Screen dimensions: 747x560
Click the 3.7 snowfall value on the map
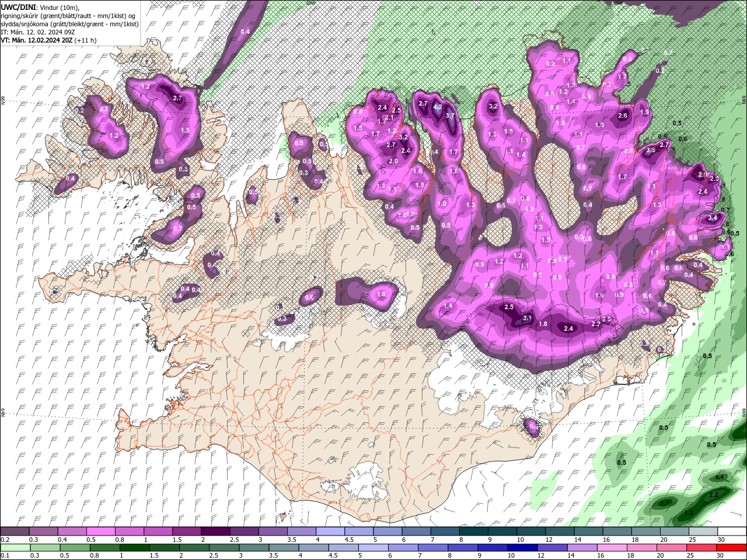450,116
